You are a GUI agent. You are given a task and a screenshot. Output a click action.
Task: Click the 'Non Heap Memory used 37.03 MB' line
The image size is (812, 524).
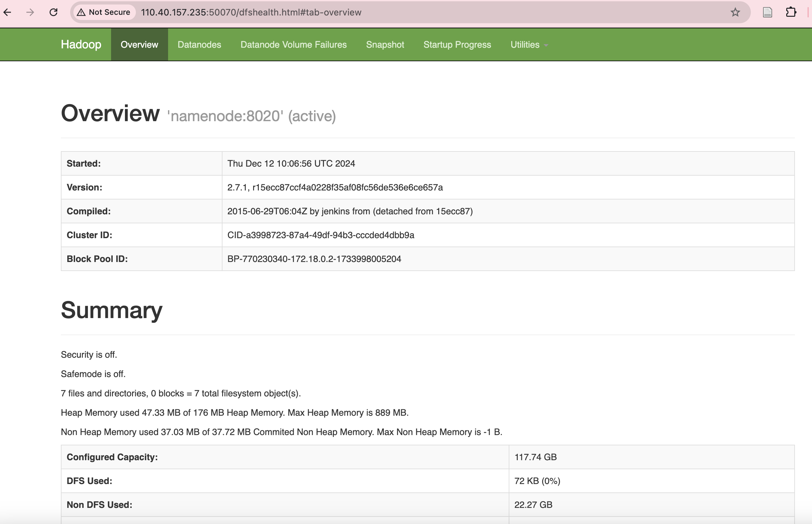pos(281,432)
